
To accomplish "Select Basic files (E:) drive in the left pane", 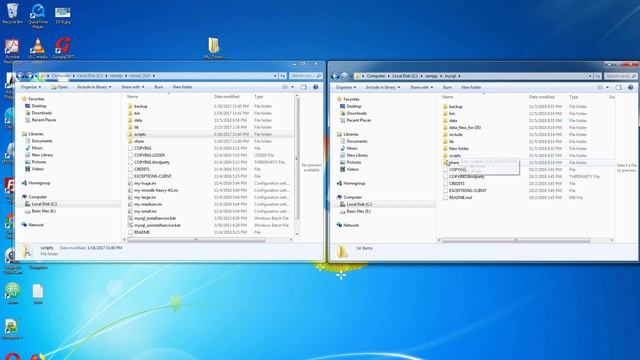I will [x=44, y=211].
